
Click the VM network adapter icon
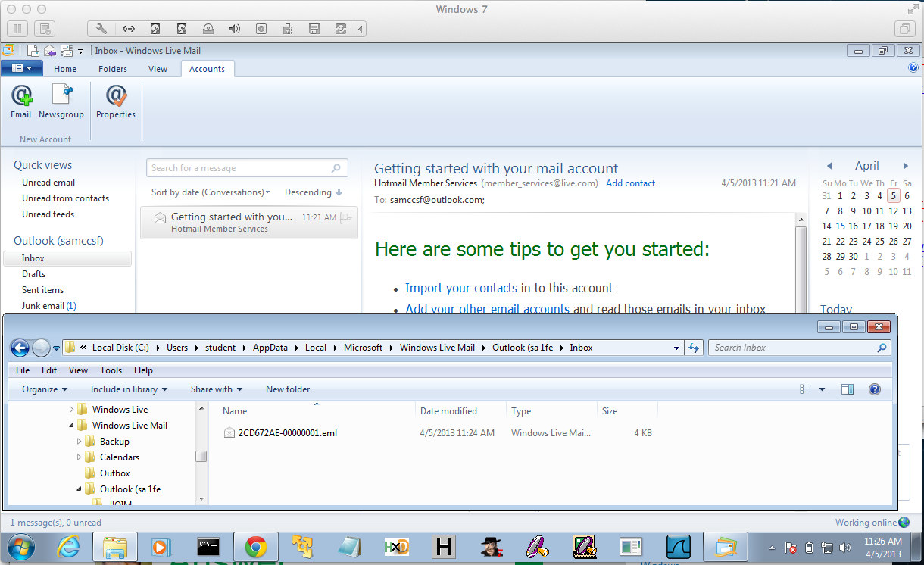point(129,29)
